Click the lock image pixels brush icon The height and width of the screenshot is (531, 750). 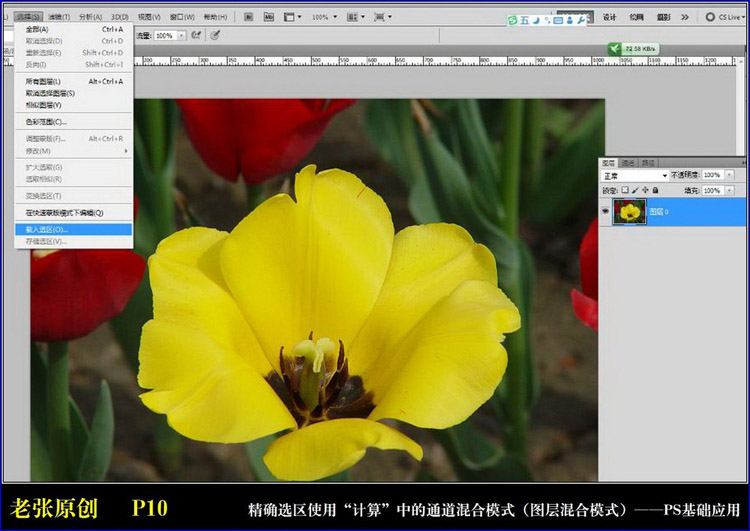coord(635,189)
